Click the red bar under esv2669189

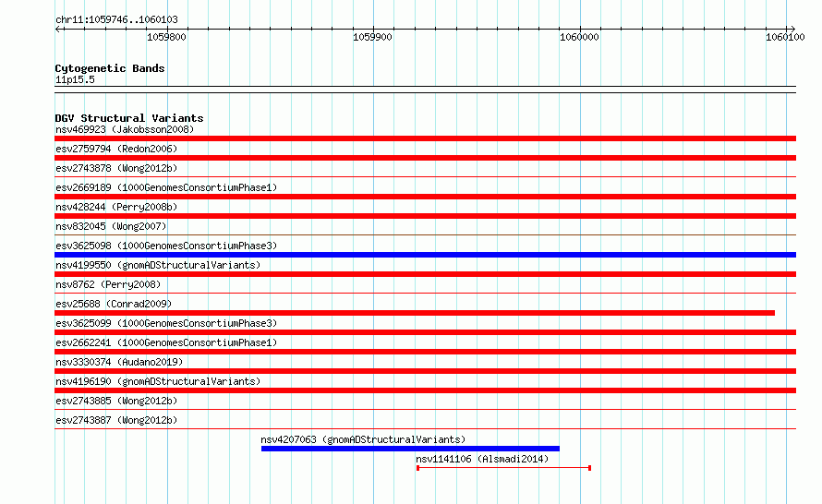[425, 197]
